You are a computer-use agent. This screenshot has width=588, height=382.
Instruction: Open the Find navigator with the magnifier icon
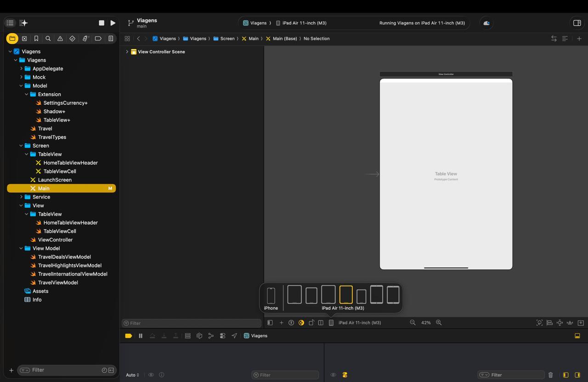click(48, 39)
